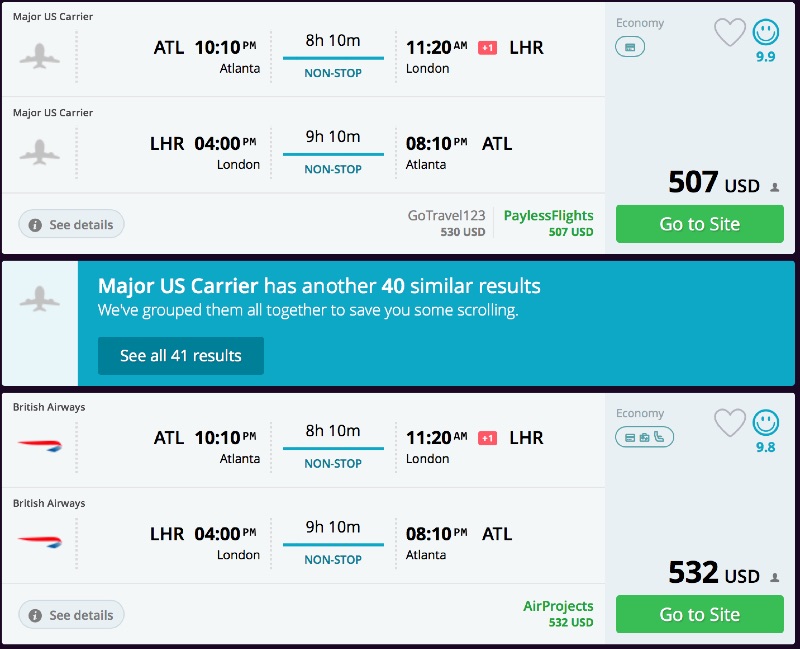800x649 pixels.
Task: Click the British Airways logo on outbound leg
Action: coord(40,445)
